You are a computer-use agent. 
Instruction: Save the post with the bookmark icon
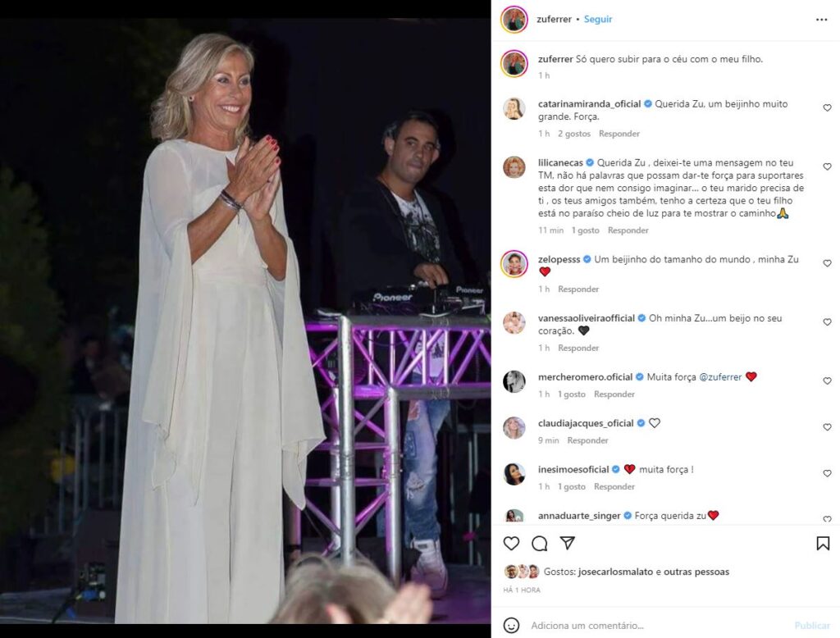tap(823, 543)
